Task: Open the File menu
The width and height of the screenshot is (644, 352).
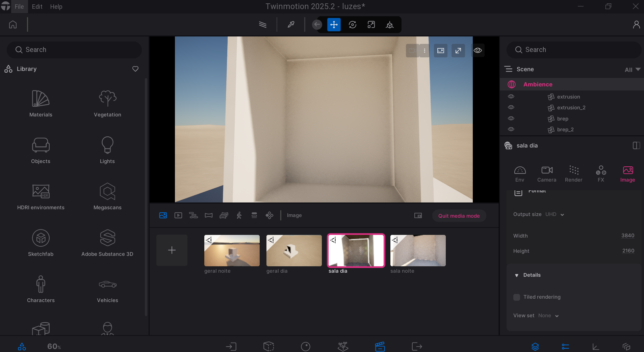Action: pyautogui.click(x=19, y=6)
